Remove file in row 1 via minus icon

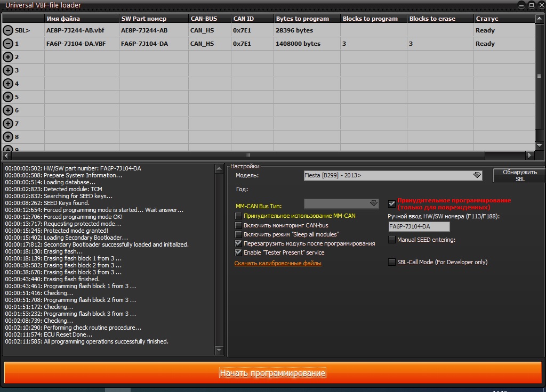[x=8, y=44]
